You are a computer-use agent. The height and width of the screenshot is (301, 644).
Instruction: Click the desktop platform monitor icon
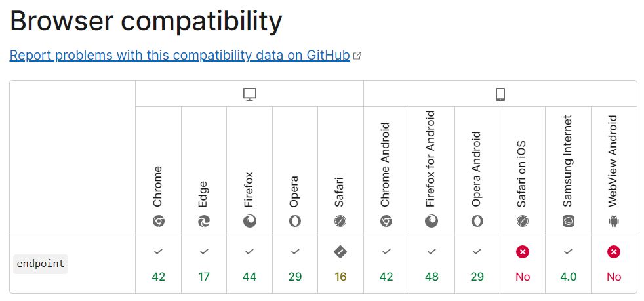[x=249, y=94]
